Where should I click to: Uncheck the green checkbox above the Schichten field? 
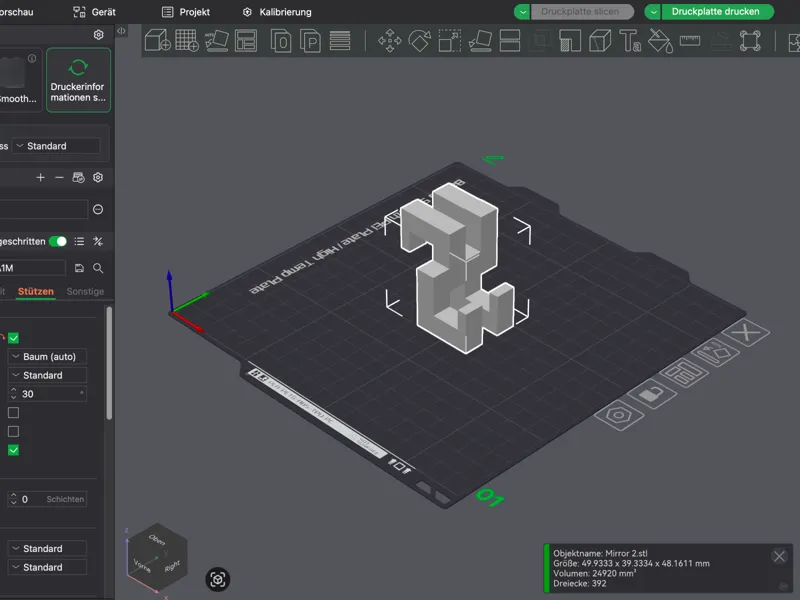tap(14, 450)
